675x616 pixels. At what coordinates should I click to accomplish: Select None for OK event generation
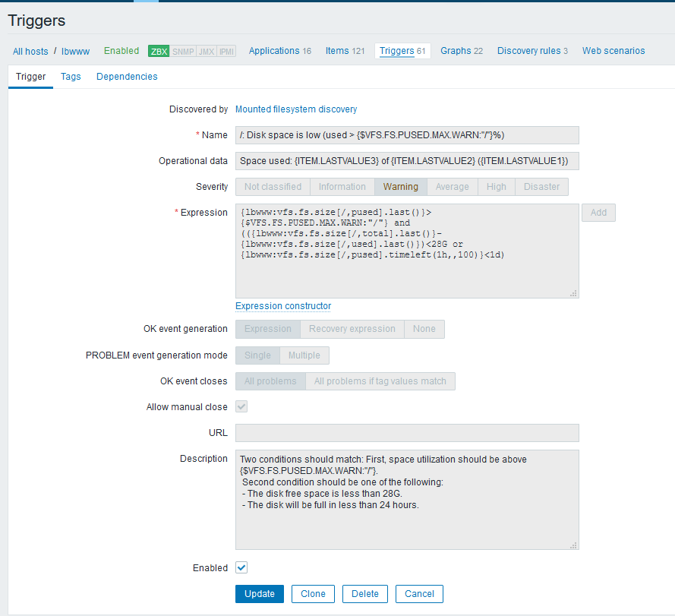click(x=424, y=329)
